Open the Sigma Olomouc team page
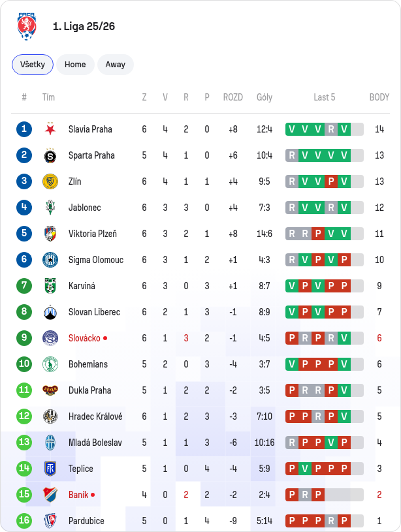 point(96,260)
